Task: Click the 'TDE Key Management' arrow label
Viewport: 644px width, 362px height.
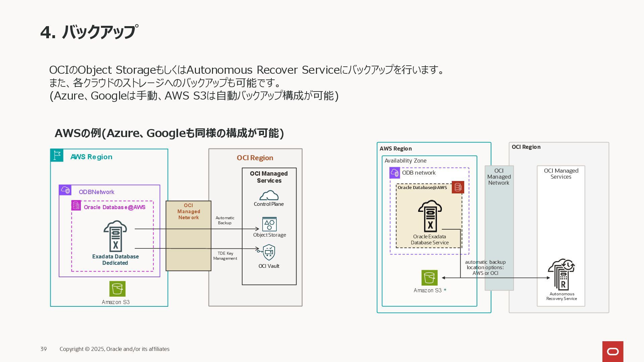Action: pyautogui.click(x=225, y=256)
